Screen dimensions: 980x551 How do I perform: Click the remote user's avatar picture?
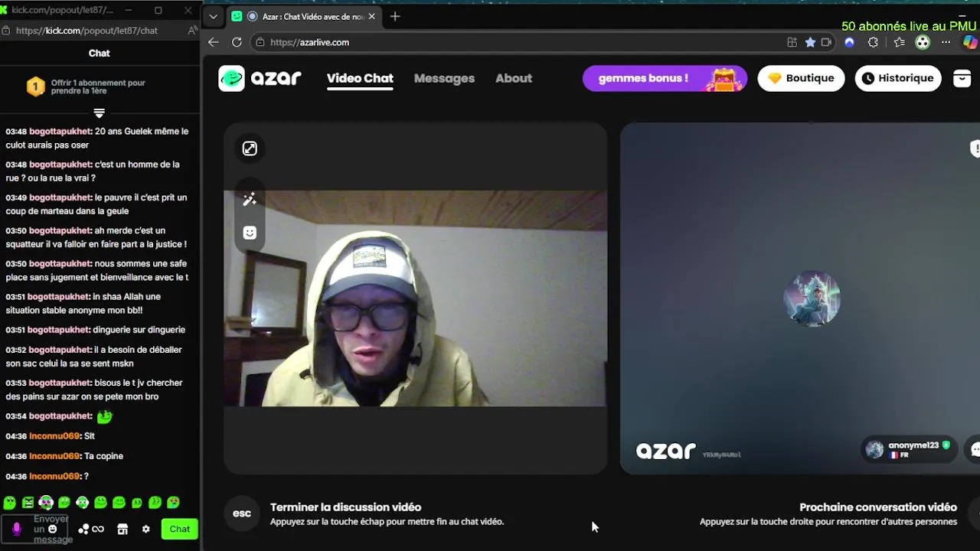point(812,298)
